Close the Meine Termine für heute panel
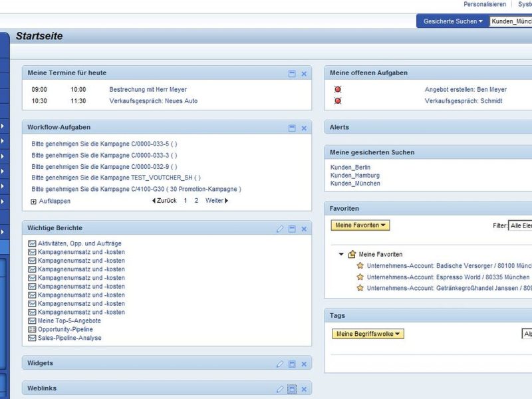The image size is (532, 399). [304, 74]
